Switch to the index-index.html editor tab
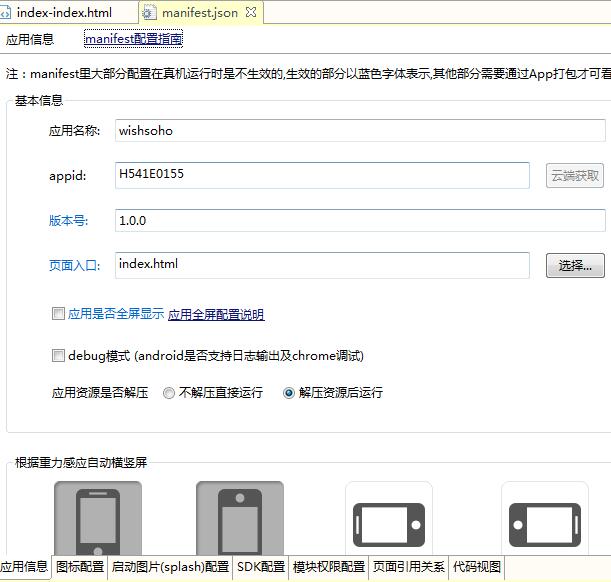 click(x=64, y=13)
